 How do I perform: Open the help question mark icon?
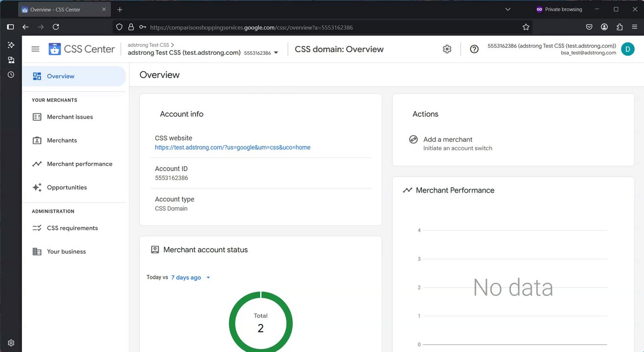[474, 49]
